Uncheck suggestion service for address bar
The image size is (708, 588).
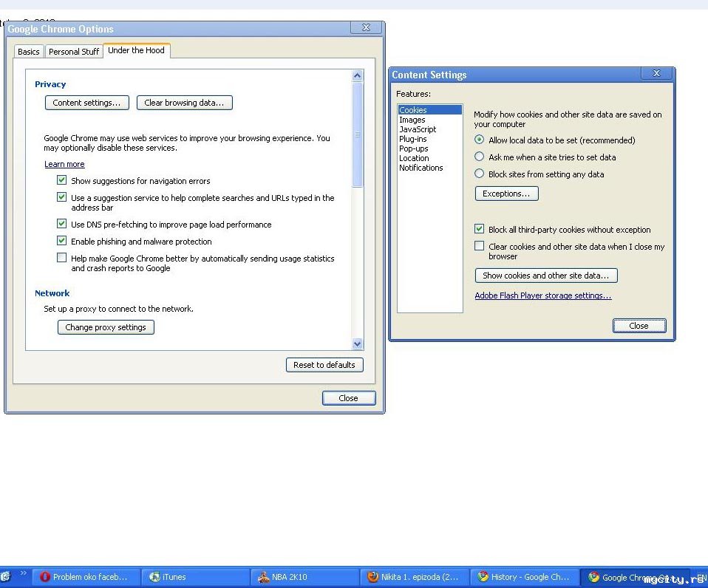pos(62,197)
